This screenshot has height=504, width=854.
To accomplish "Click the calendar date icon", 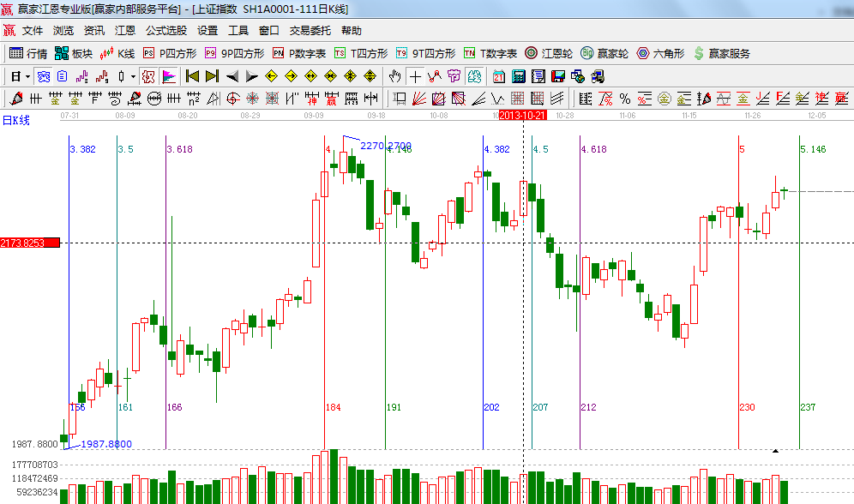I will tap(498, 75).
